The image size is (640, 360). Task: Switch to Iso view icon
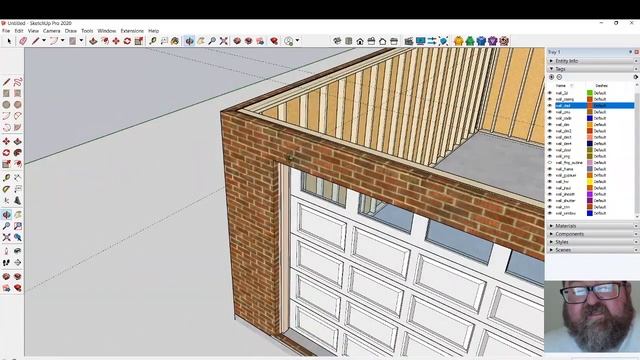click(337, 41)
